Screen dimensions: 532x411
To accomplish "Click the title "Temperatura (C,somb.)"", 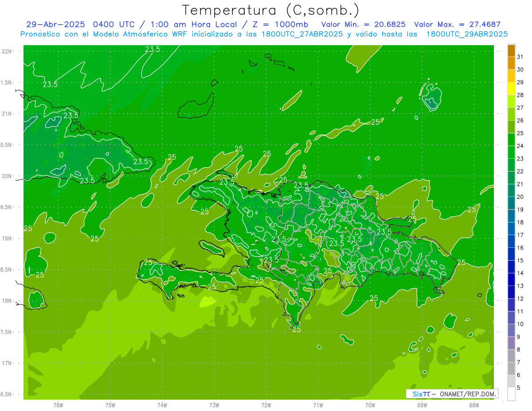I will coord(271,10).
